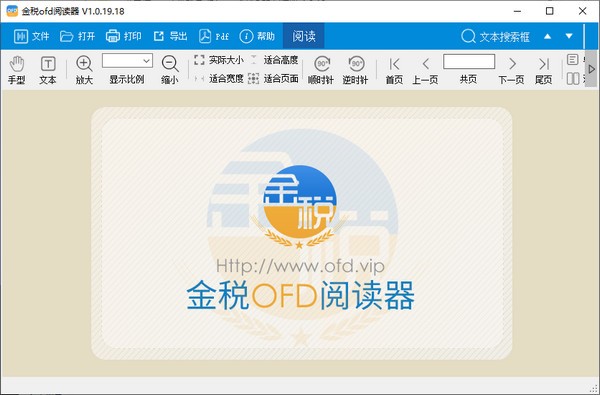This screenshot has height=395, width=600.
Task: Jump to 首页 (First page)
Action: click(394, 70)
